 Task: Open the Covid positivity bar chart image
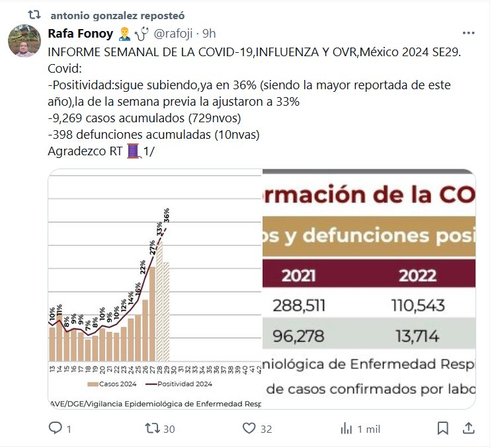[x=155, y=289]
